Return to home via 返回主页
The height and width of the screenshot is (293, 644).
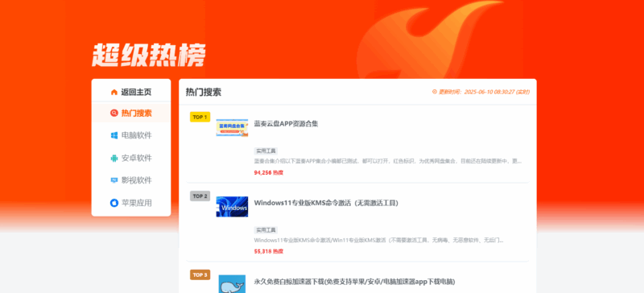[131, 92]
